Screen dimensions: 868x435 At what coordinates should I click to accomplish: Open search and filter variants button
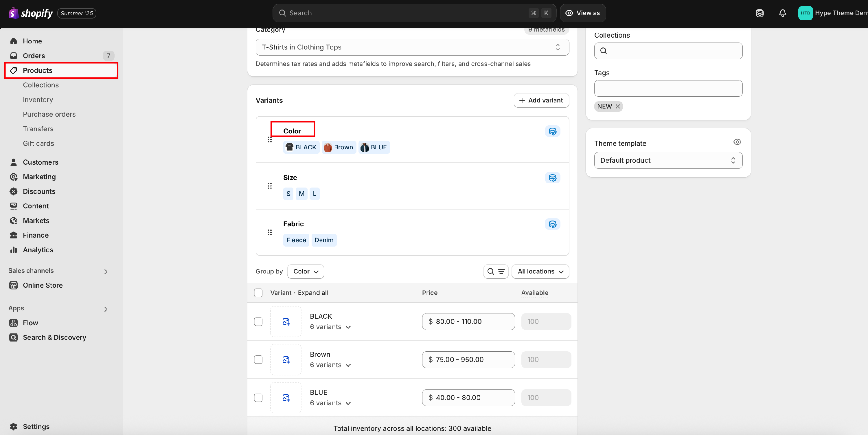[x=496, y=271]
